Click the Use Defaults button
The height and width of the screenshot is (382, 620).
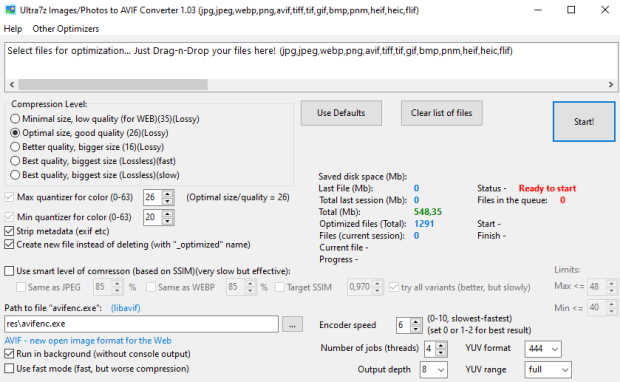pyautogui.click(x=341, y=113)
